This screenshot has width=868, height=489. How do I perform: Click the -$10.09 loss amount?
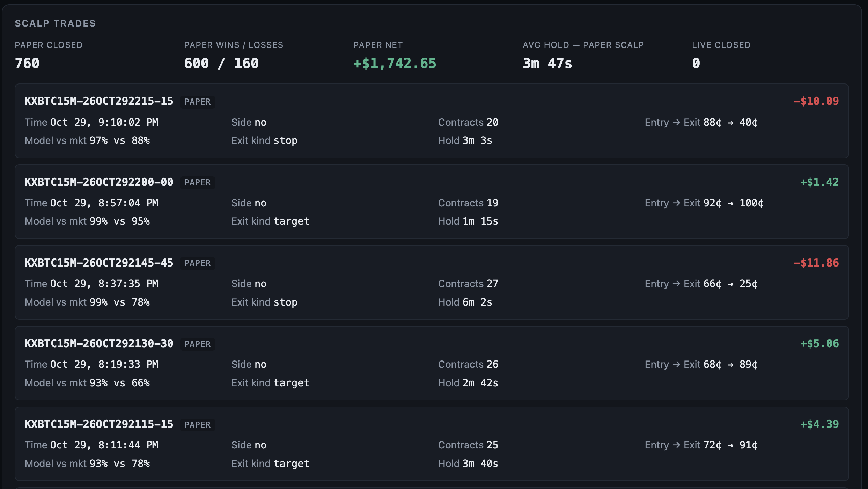pos(816,101)
